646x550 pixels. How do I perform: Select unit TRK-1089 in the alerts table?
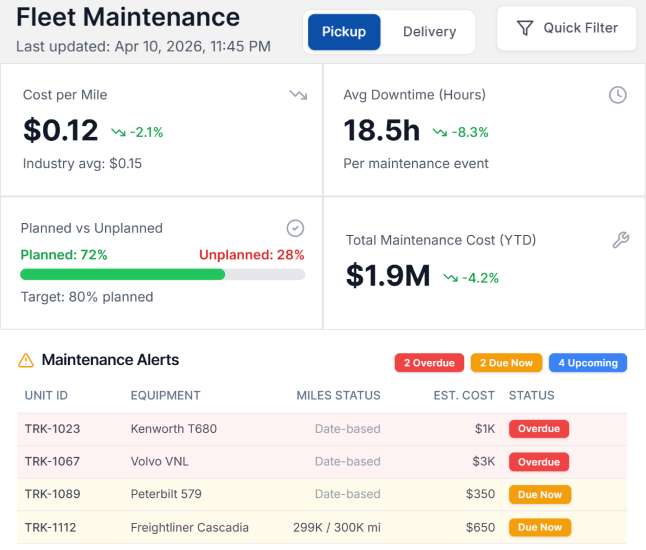point(52,494)
